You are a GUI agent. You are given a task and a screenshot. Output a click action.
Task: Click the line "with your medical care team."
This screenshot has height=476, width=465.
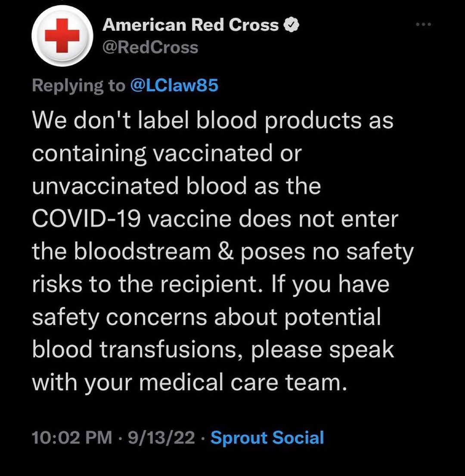pos(189,382)
